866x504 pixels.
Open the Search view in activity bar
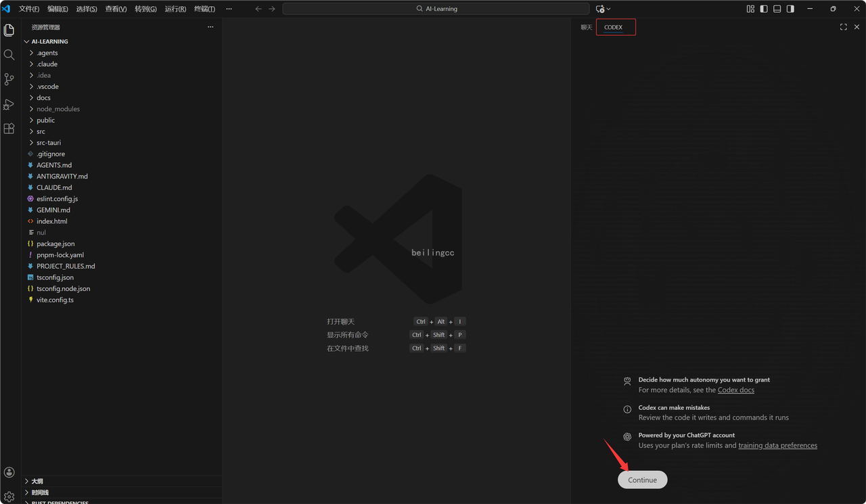click(x=9, y=55)
